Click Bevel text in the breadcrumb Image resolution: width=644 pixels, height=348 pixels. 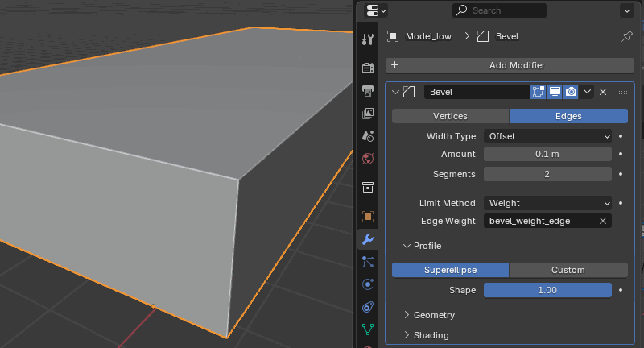[x=507, y=36]
